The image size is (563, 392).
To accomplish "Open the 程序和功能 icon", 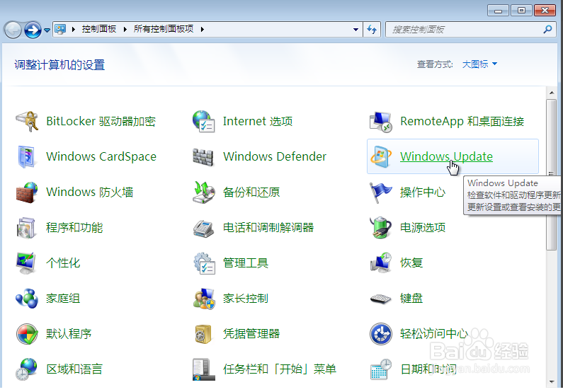I will [27, 228].
